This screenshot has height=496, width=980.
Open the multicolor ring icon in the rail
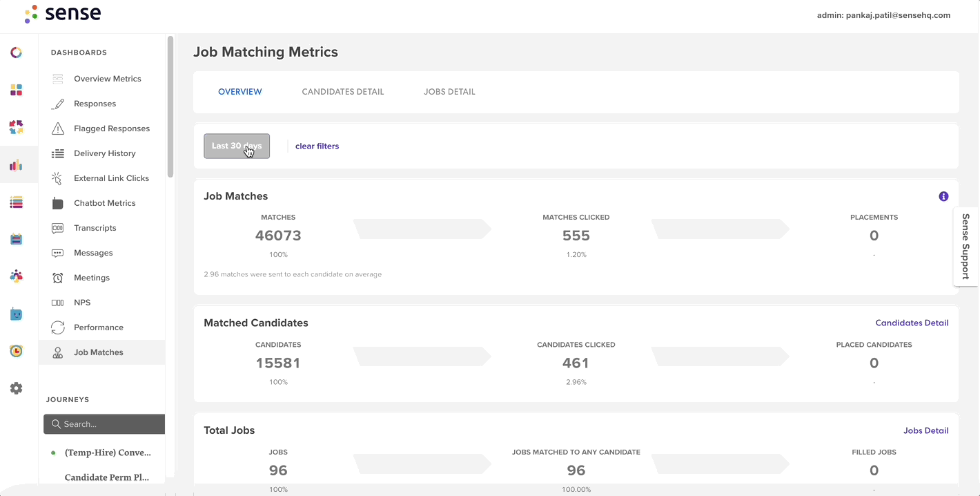pos(17,53)
